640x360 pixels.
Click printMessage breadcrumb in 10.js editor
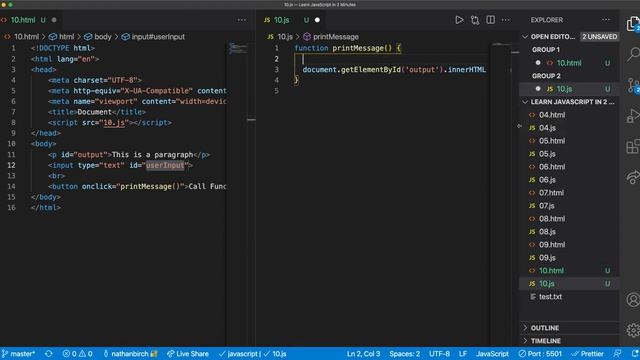331,37
